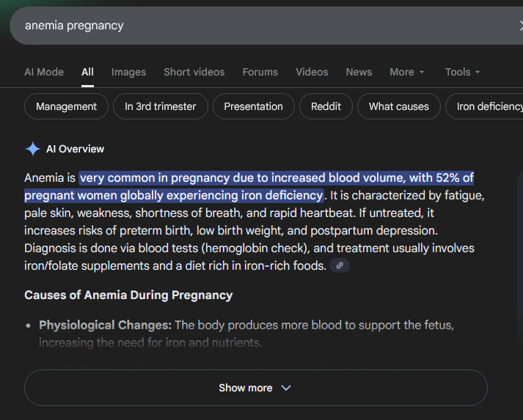The width and height of the screenshot is (523, 420).
Task: Select the Iron deficiency chip
Action: coord(484,106)
